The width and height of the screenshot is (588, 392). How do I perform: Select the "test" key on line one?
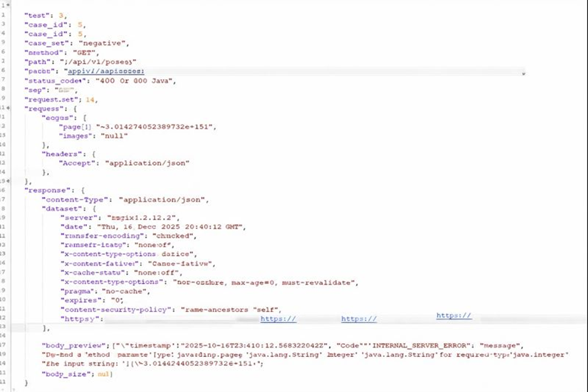click(37, 16)
